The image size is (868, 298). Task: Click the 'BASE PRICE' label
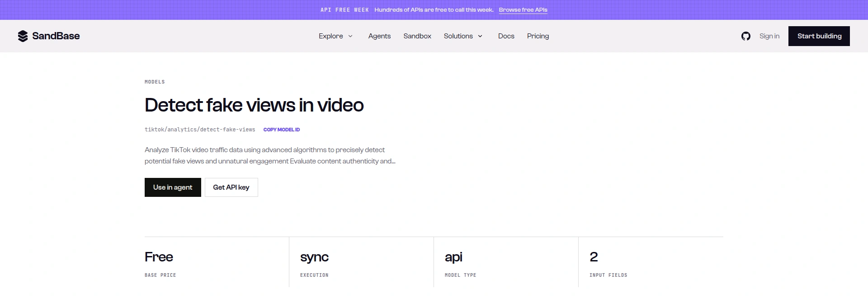(160, 275)
